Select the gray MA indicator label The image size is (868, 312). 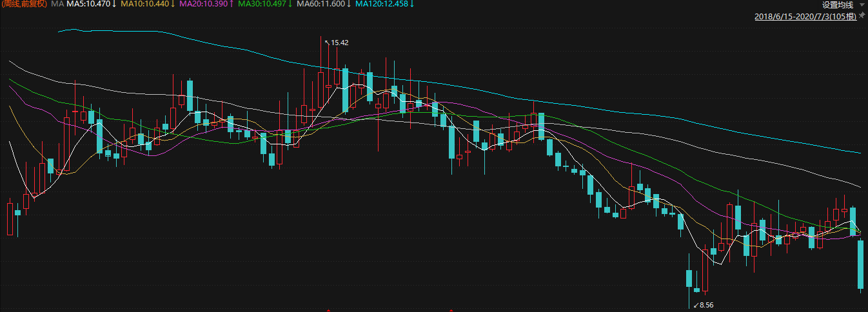tap(57, 5)
